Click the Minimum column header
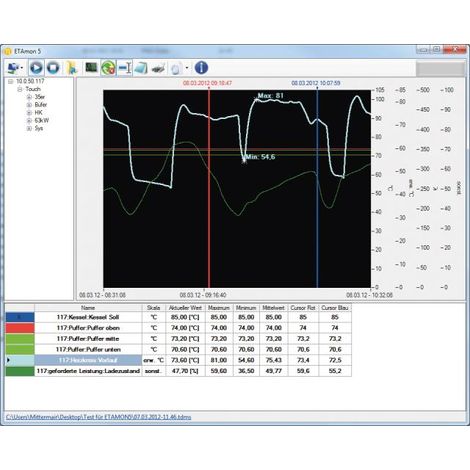Image resolution: width=470 pixels, height=470 pixels. (x=246, y=308)
